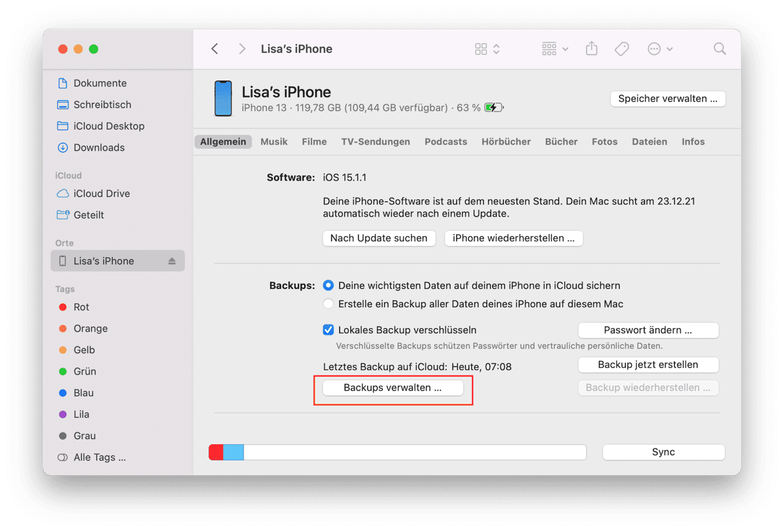Image resolution: width=784 pixels, height=532 pixels.
Task: Switch to the Filme tab
Action: pos(314,142)
